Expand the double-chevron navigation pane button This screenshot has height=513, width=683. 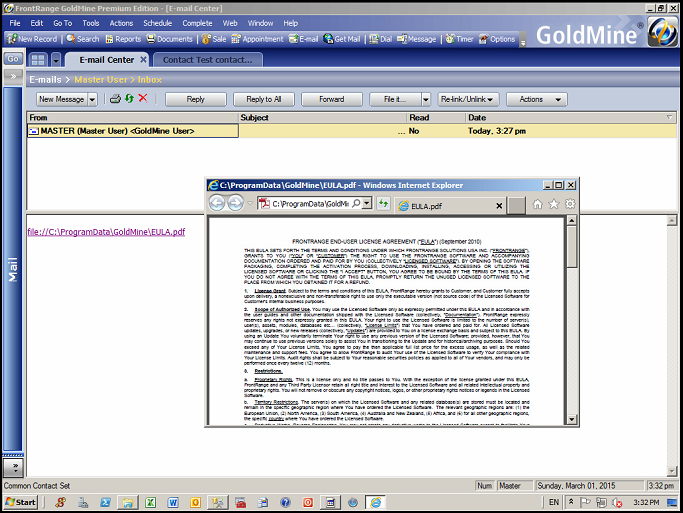tap(13, 76)
